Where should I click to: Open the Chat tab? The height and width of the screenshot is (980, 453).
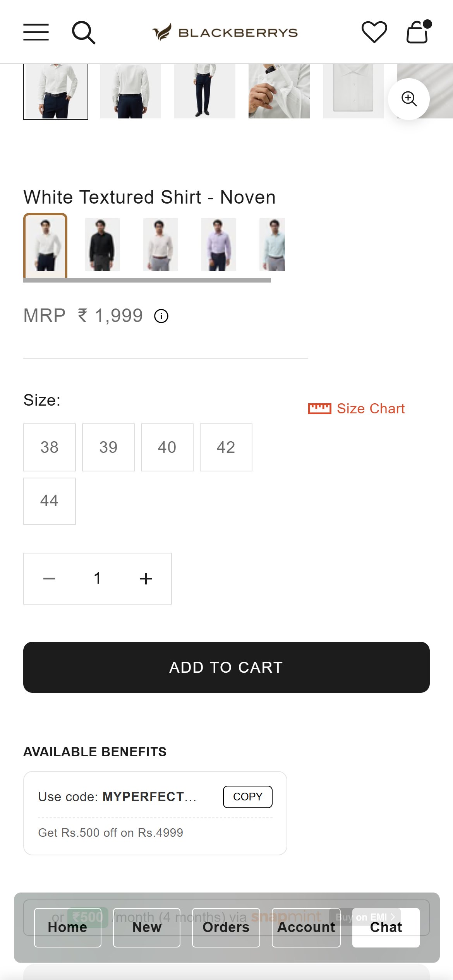pyautogui.click(x=386, y=927)
